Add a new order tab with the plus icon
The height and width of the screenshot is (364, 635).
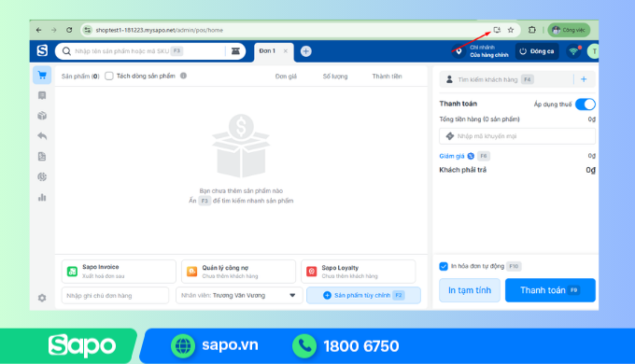tap(305, 51)
